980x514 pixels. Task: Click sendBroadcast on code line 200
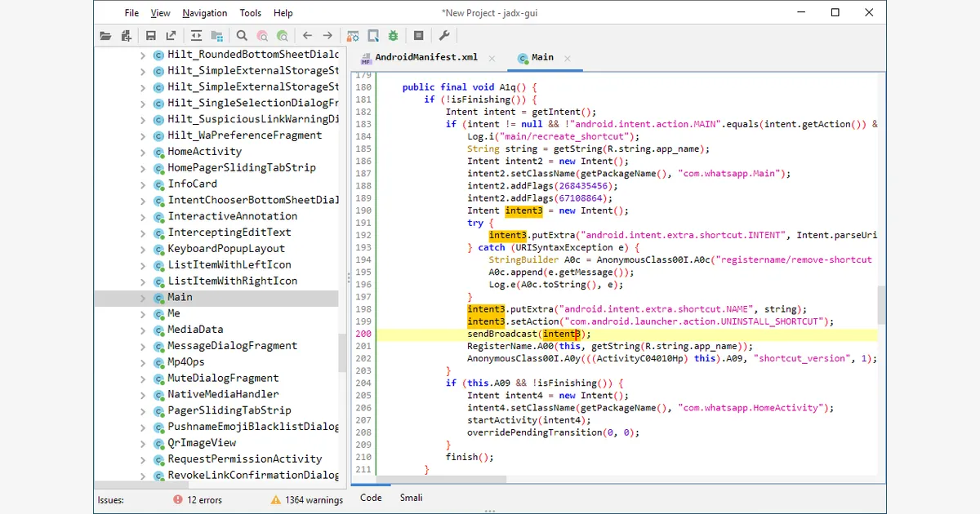point(502,334)
